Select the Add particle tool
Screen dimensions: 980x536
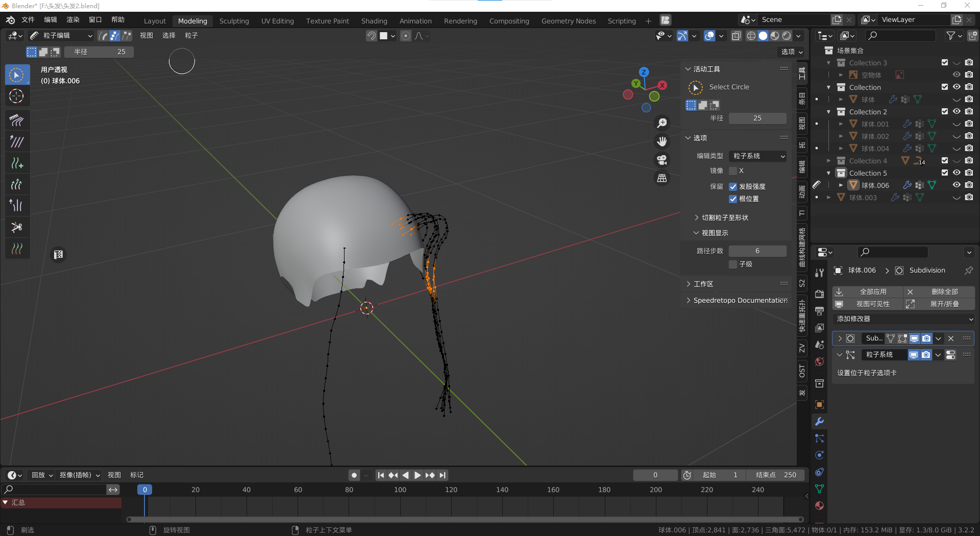coord(17,163)
